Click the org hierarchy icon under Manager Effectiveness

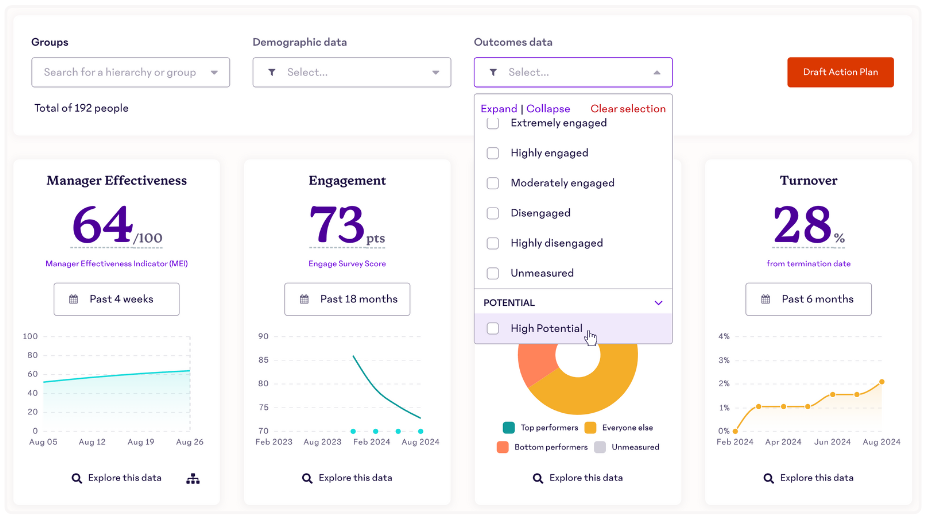tap(193, 479)
